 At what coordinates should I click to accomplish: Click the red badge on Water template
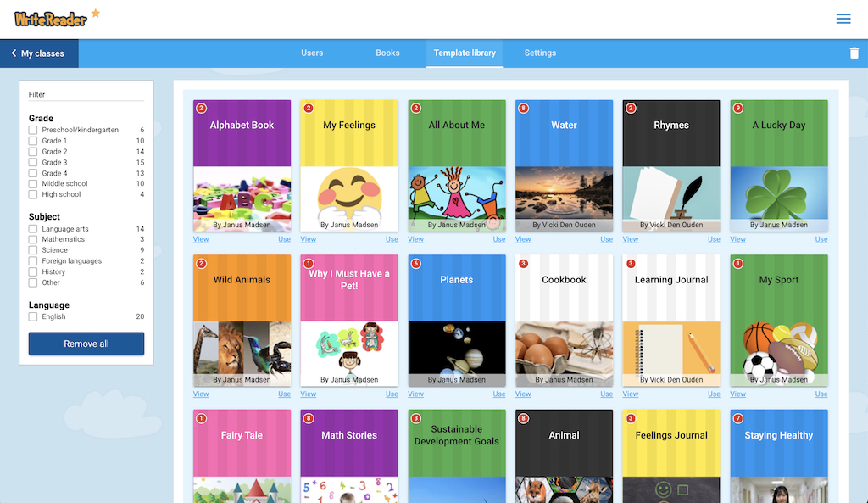pyautogui.click(x=523, y=109)
